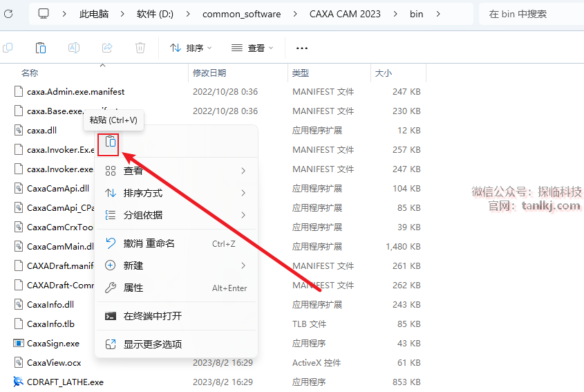Sort by the 修改日期 column header

click(x=209, y=73)
